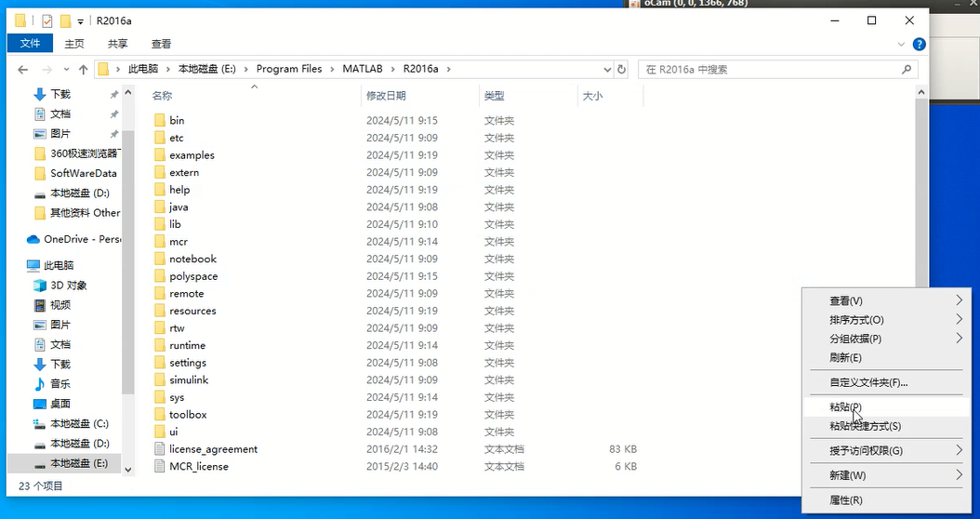
Task: Open 分组依据(P) submenu in context menu
Action: 886,339
